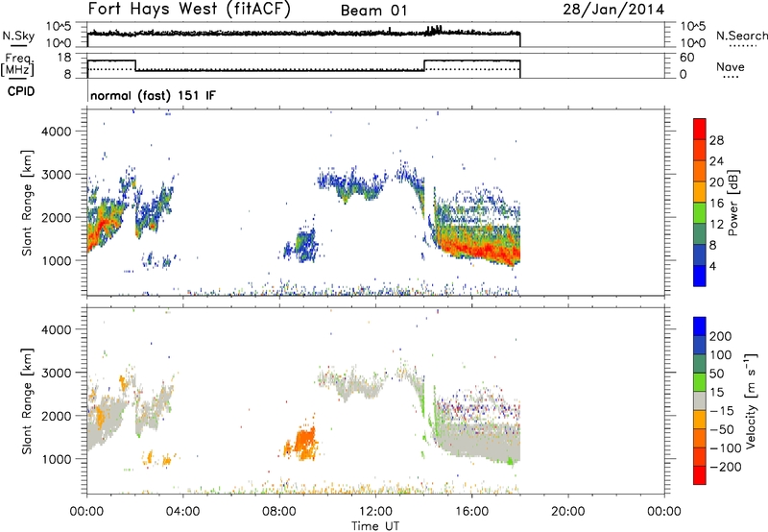Click the "200" velocity colorbar value
768x532 pixels.
tap(721, 336)
